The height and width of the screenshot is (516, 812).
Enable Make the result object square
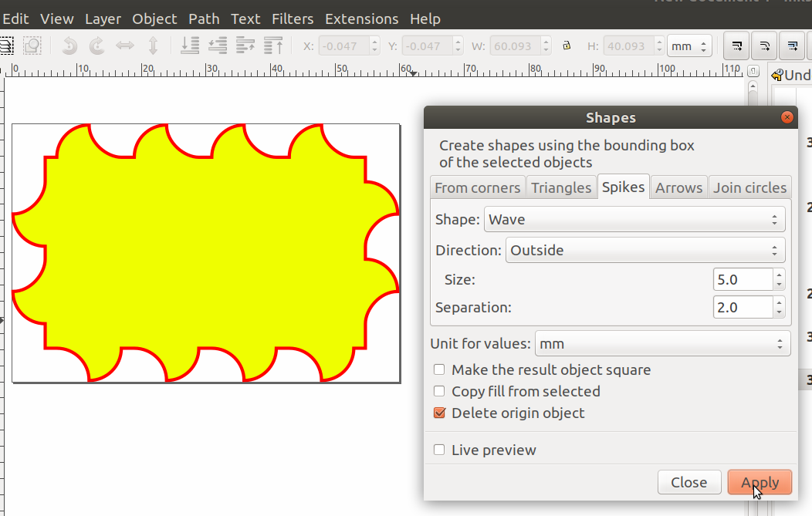point(440,369)
